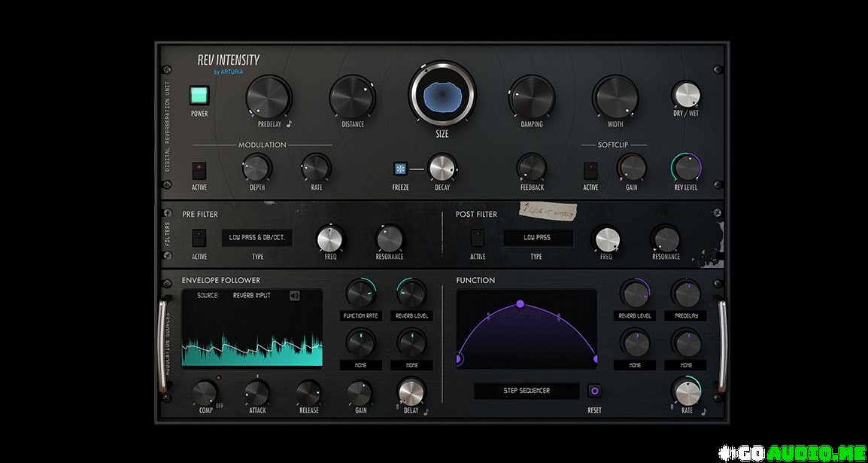Toggle the Softclip Active switch
Image resolution: width=868 pixels, height=463 pixels.
[590, 170]
